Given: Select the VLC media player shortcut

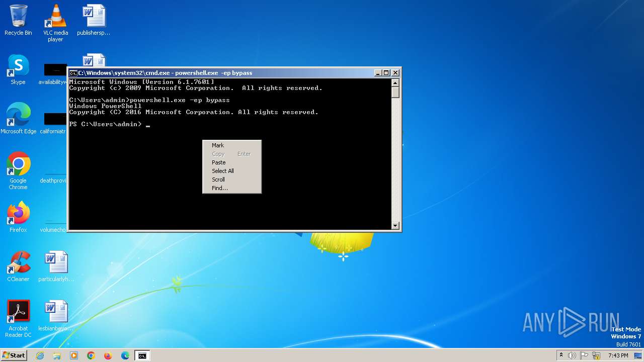Looking at the screenshot, I should 55,23.
